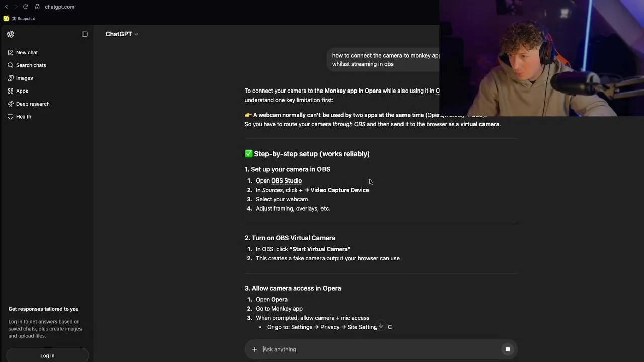Open the Health section

[23, 117]
